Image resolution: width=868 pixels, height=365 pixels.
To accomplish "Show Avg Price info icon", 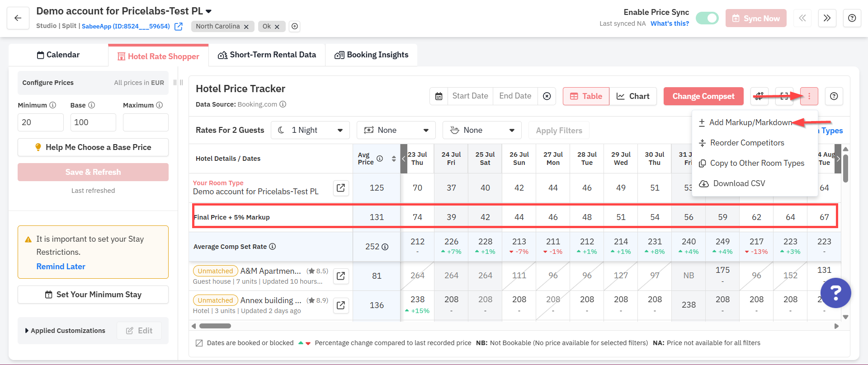I will click(x=380, y=159).
